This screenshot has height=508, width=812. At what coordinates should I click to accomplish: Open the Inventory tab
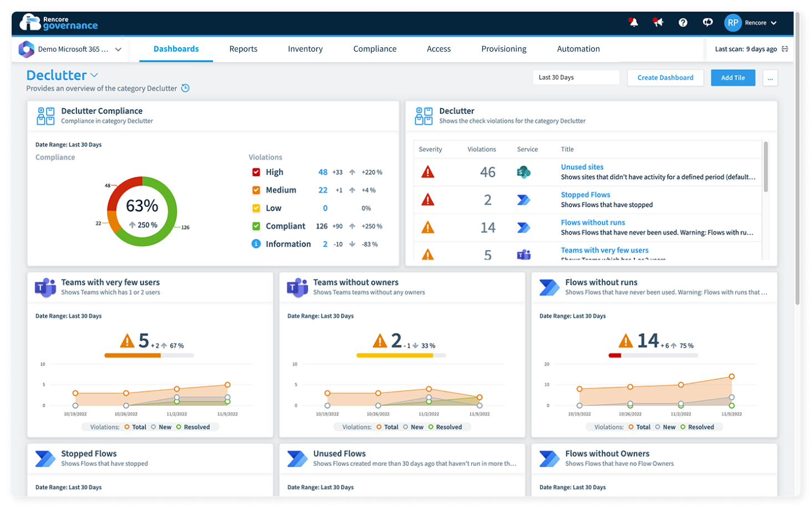click(305, 49)
